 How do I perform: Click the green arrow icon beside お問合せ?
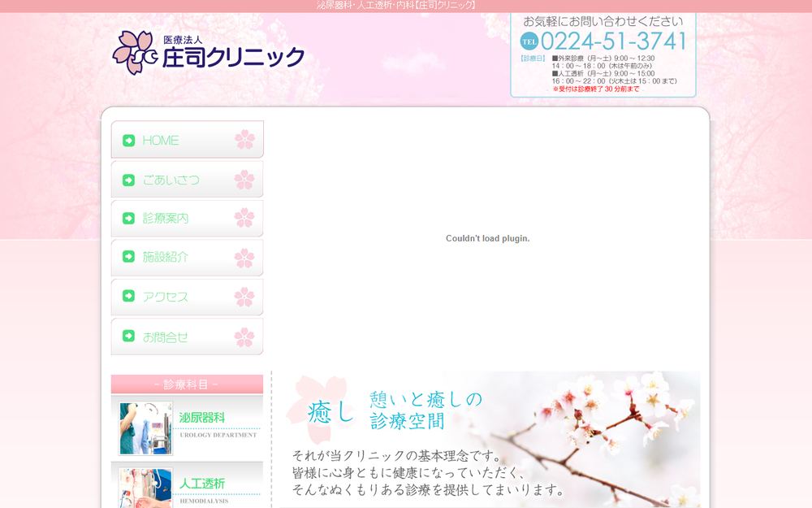(x=128, y=336)
